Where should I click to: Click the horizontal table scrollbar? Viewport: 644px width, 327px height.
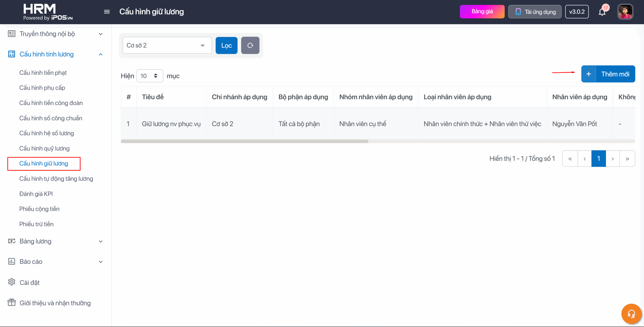244,141
